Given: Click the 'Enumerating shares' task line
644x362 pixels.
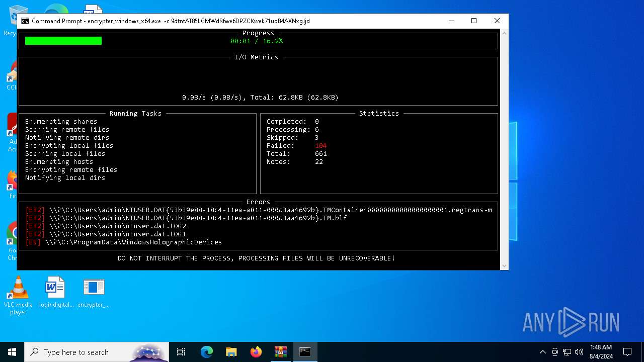Looking at the screenshot, I should coord(61,121).
